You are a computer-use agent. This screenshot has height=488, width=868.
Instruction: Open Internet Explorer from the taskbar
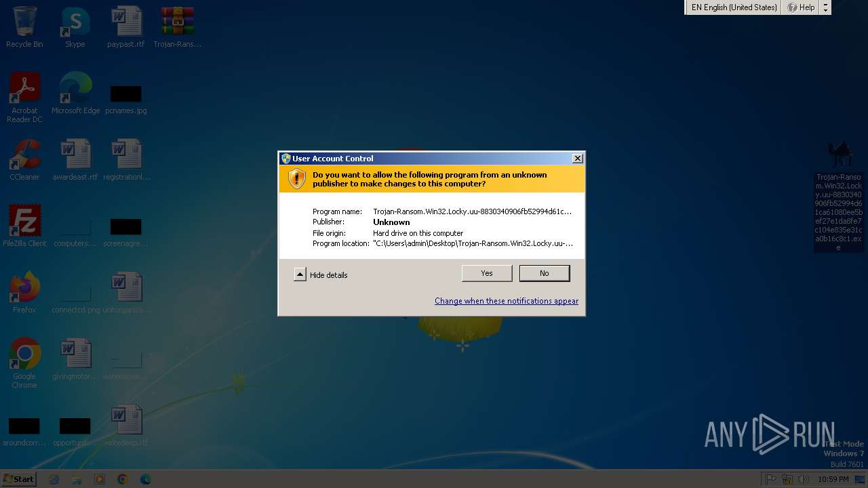(54, 479)
